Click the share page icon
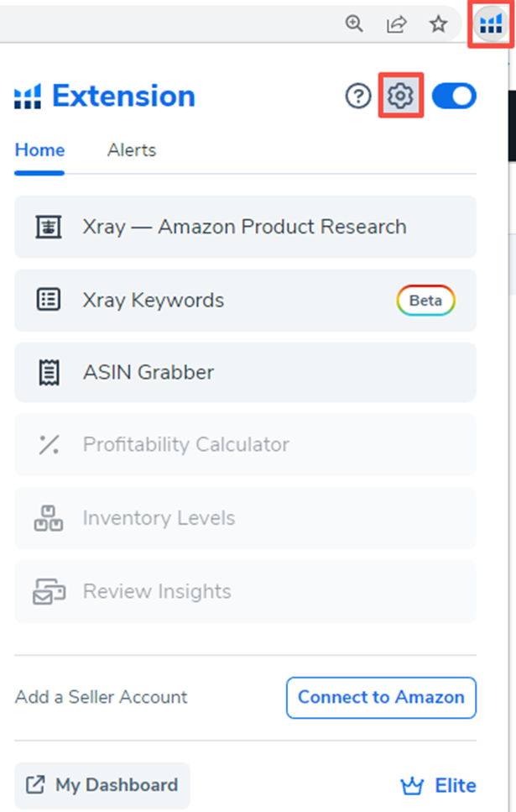 click(x=396, y=24)
